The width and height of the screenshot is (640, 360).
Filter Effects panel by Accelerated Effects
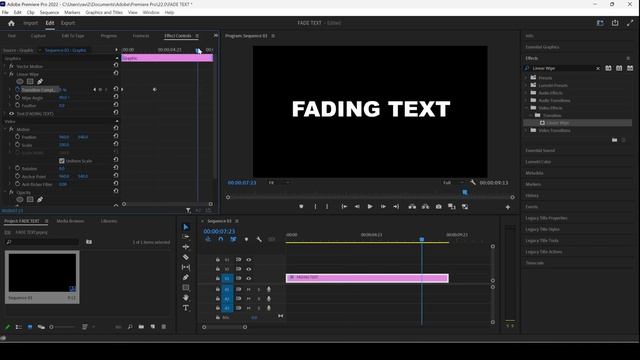coord(608,68)
